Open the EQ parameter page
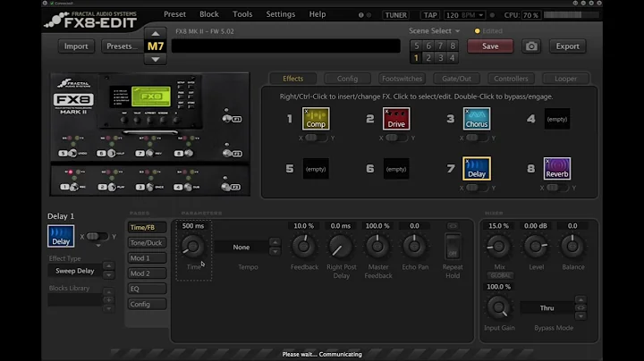This screenshot has height=361, width=644. (x=147, y=289)
